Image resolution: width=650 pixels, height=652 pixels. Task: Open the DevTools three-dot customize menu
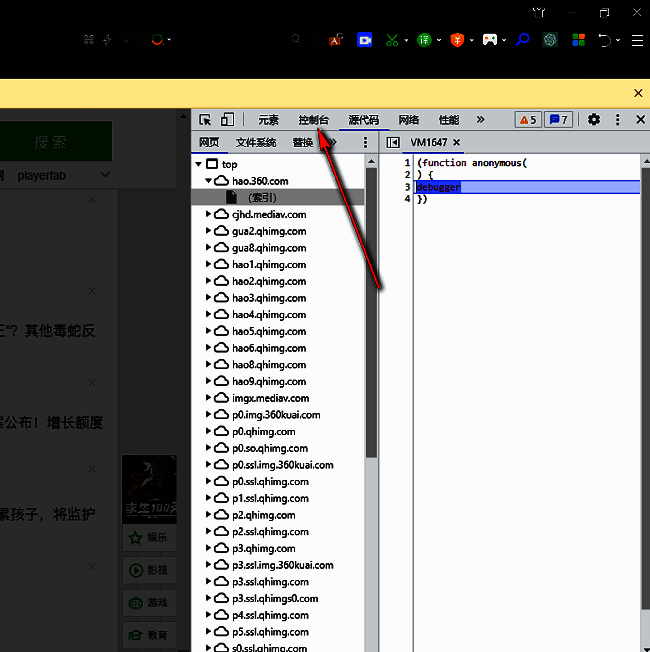(x=618, y=120)
